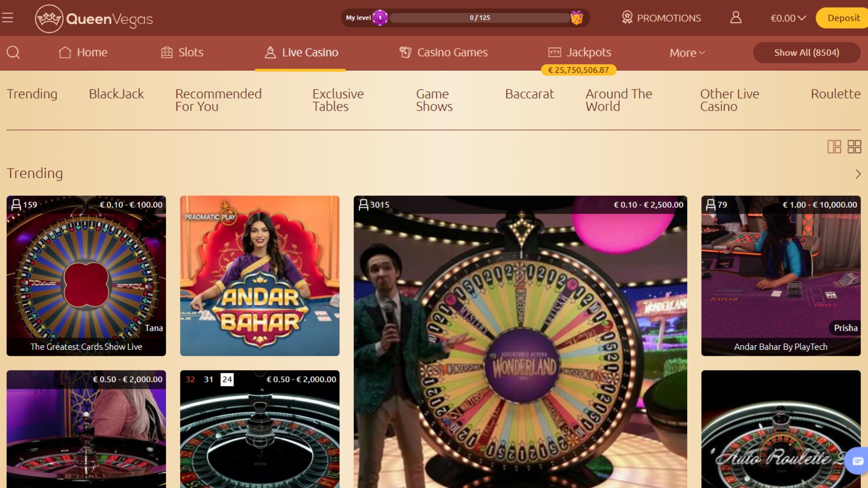Click the yellow Deposit button
Viewport: 868px width, 488px height.
point(842,18)
